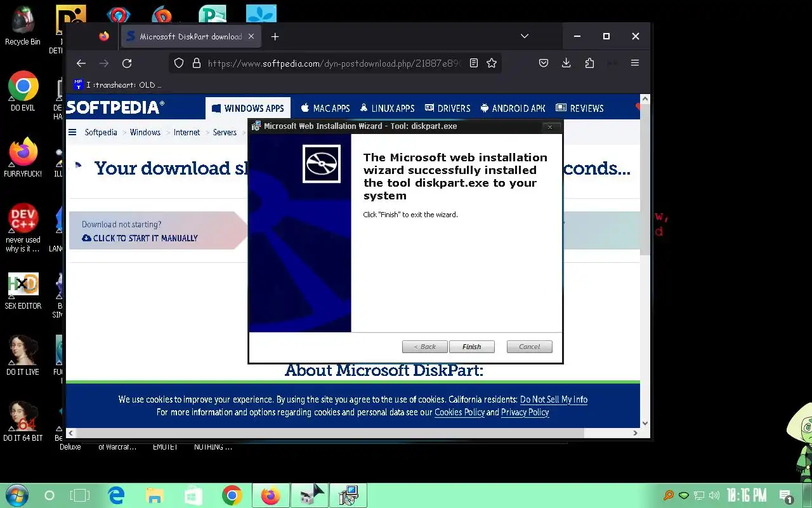Bookmark this page with star icon

[x=492, y=63]
